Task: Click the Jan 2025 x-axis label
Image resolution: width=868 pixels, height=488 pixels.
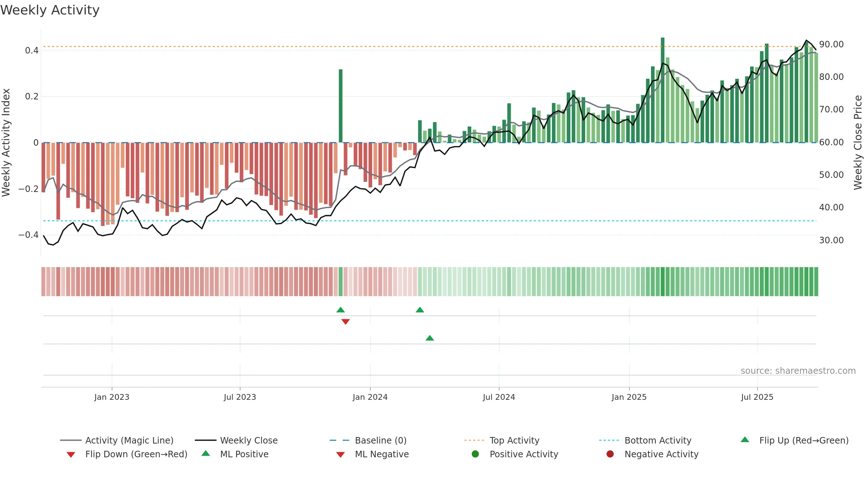Action: (x=629, y=397)
